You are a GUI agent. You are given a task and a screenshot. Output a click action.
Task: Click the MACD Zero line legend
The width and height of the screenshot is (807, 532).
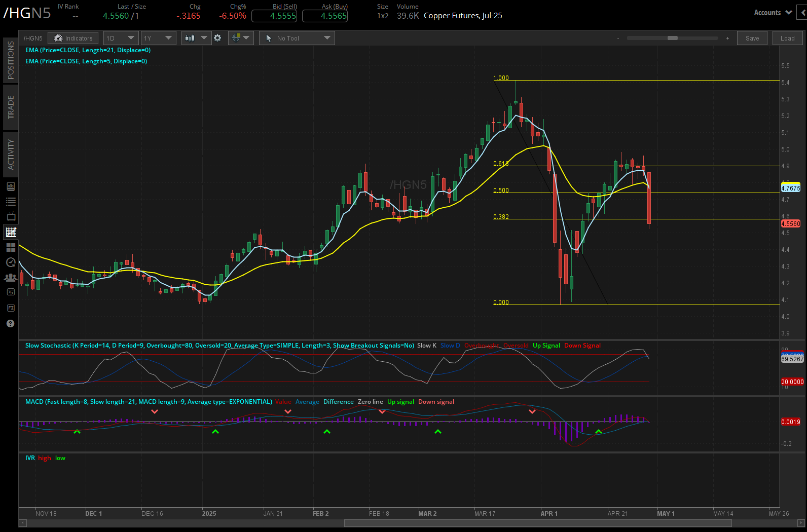coord(371,402)
